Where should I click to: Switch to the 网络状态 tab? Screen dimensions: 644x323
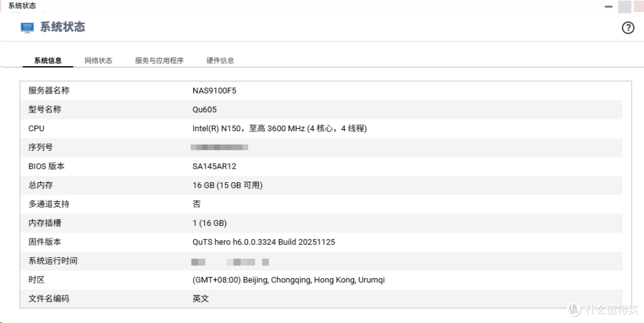(98, 61)
